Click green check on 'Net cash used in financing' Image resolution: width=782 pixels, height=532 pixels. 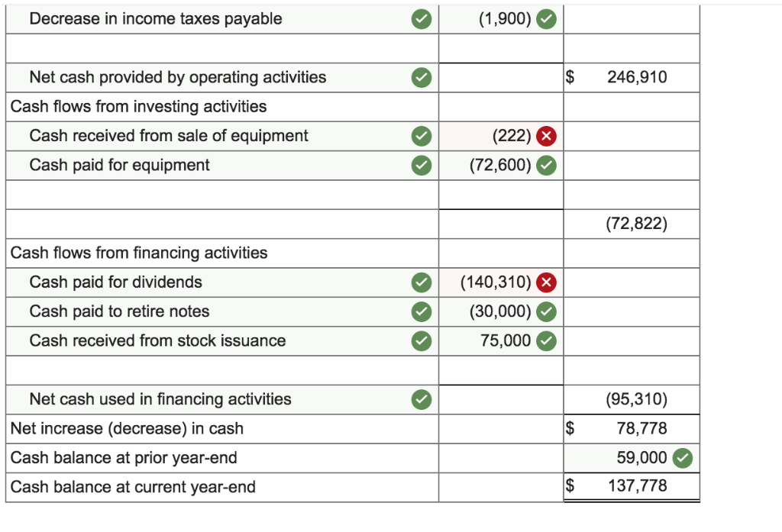pos(422,399)
